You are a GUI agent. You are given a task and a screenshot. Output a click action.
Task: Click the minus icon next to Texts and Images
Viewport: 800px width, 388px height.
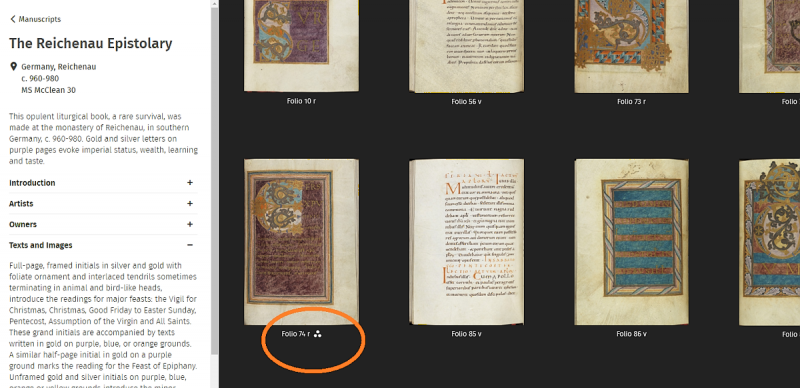coord(190,246)
